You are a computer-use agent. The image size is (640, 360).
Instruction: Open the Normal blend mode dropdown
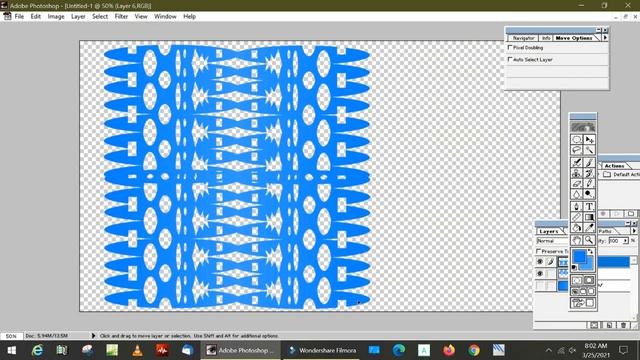coord(553,241)
